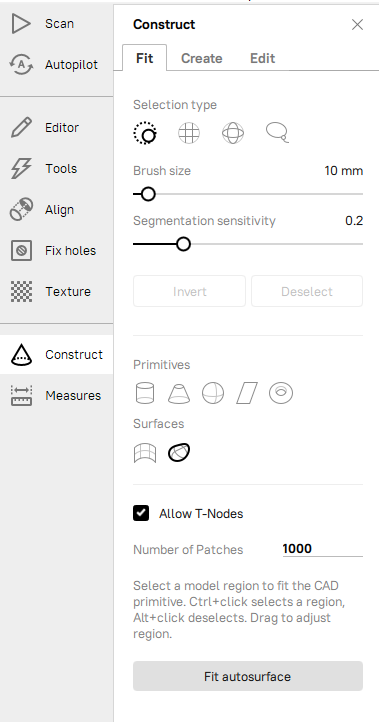Viewport: 379px width, 722px height.
Task: Click the Brush size slider handle
Action: pos(148,194)
